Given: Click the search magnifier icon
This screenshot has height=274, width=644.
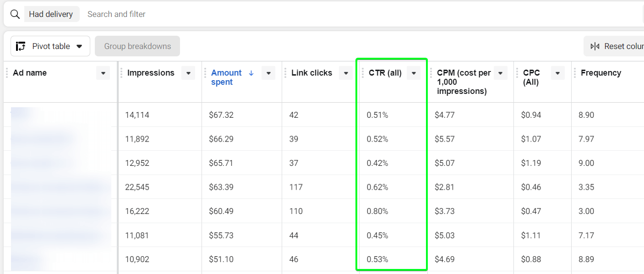Looking at the screenshot, I should tap(15, 14).
